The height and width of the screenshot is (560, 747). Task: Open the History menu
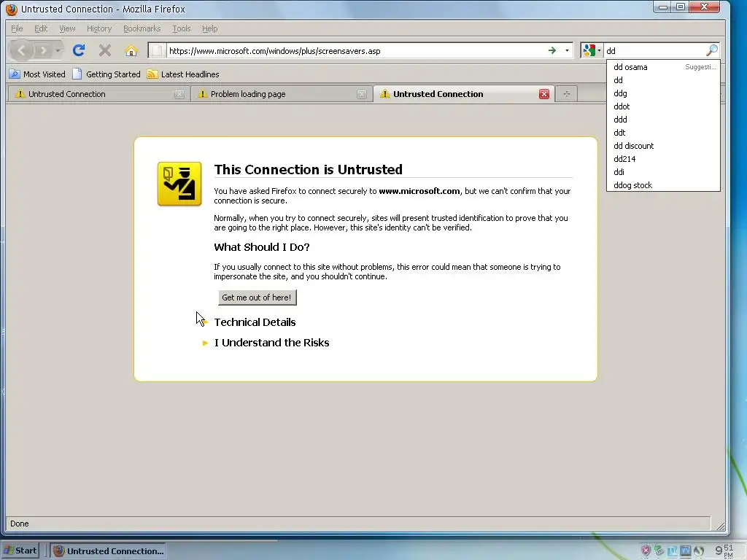coord(99,28)
